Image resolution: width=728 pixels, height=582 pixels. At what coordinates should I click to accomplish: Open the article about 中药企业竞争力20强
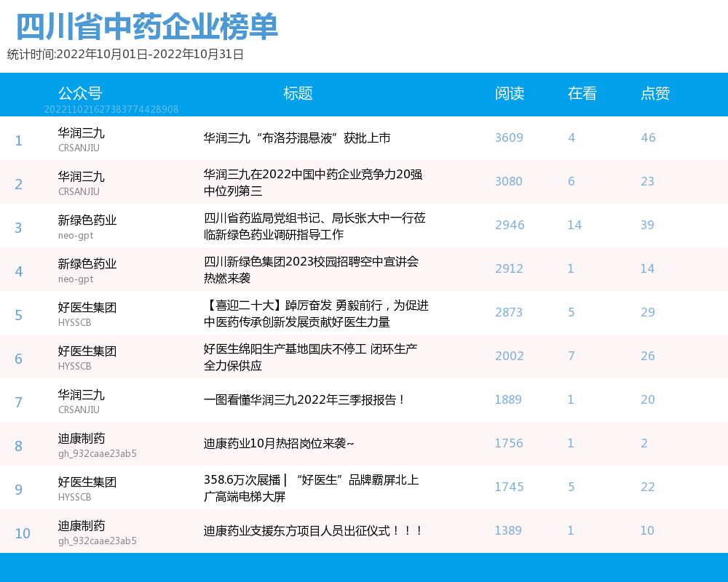[313, 183]
